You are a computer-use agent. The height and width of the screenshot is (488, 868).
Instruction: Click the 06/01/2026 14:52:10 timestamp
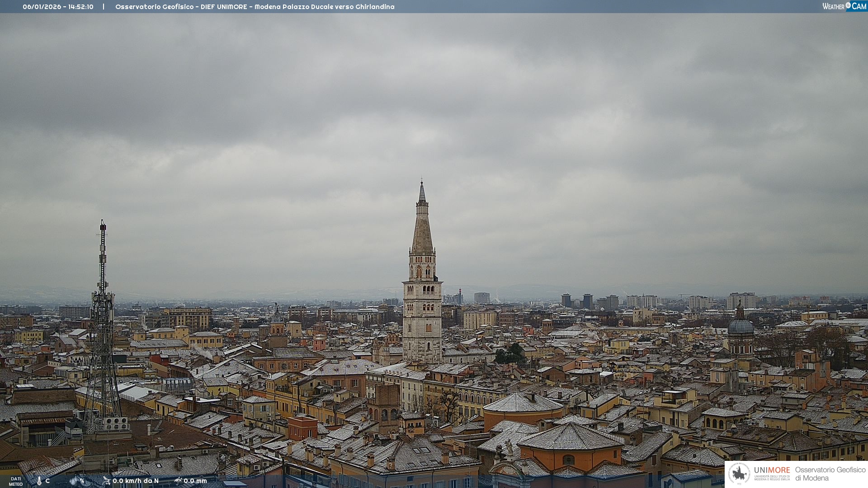[x=58, y=7]
